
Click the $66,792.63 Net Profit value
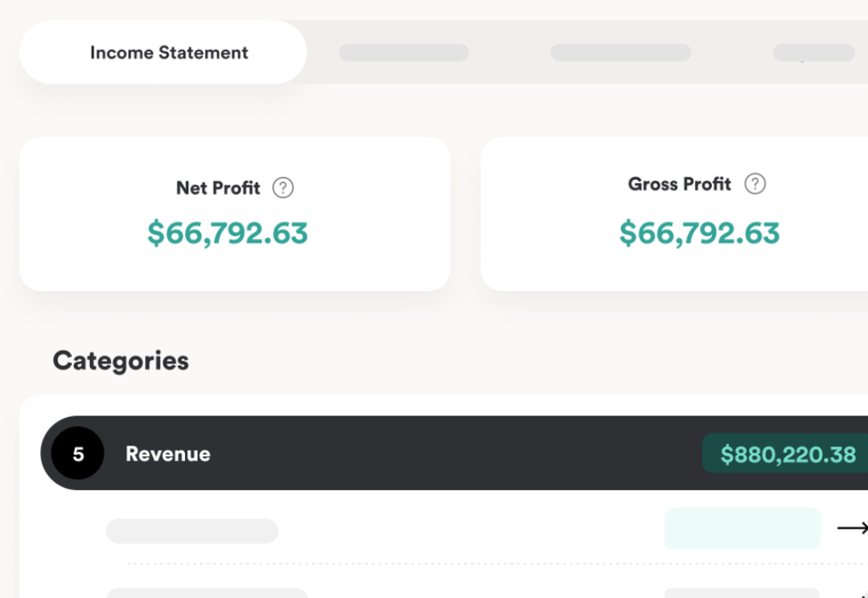227,232
